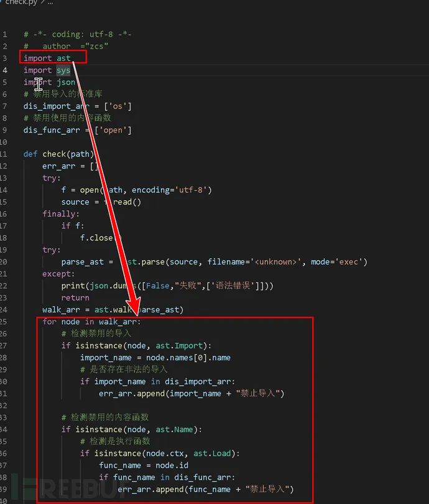Click the breadcrumb ellipsis after check.py
Image resolution: width=429 pixels, height=504 pixels.
50,2
